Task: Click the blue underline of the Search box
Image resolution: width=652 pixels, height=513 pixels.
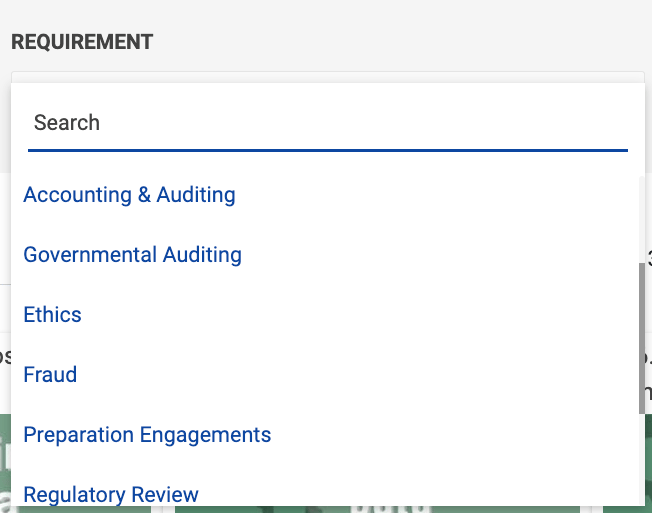Action: pos(327,150)
